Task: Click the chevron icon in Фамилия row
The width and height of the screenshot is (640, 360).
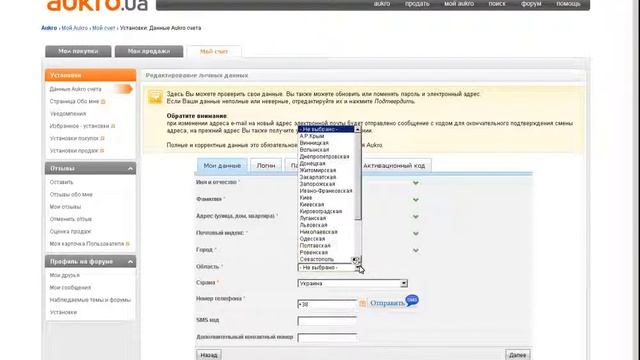Action: (416, 200)
